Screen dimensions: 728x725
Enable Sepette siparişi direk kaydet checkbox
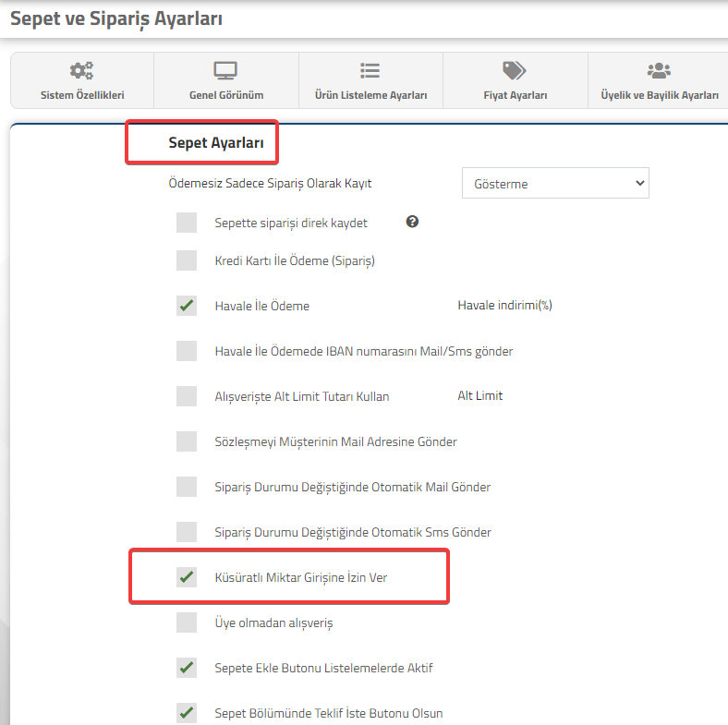tap(187, 223)
